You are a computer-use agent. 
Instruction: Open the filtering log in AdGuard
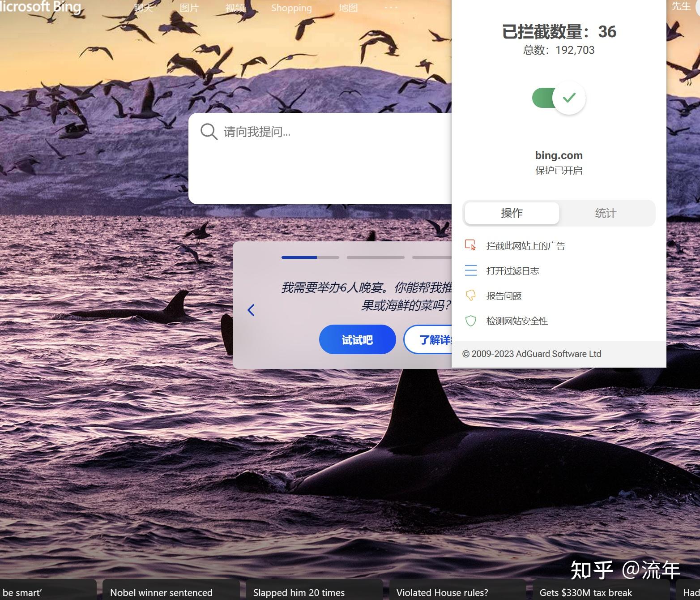[x=470, y=270]
